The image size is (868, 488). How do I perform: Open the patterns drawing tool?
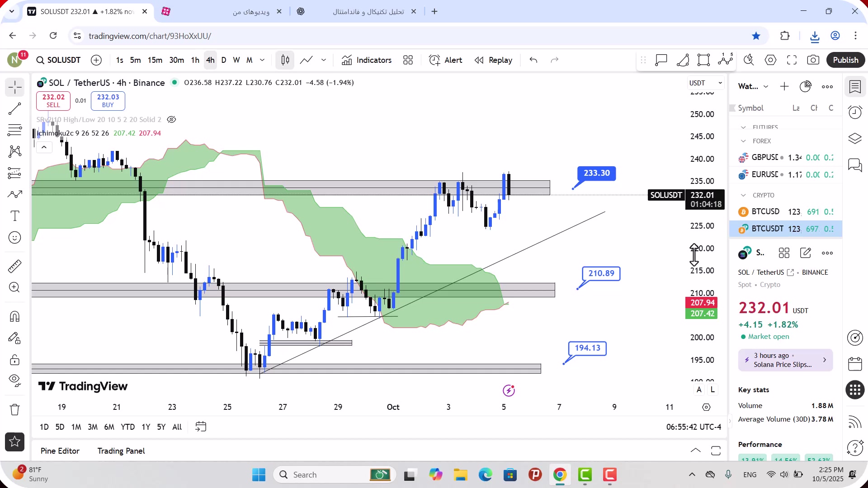(x=14, y=151)
